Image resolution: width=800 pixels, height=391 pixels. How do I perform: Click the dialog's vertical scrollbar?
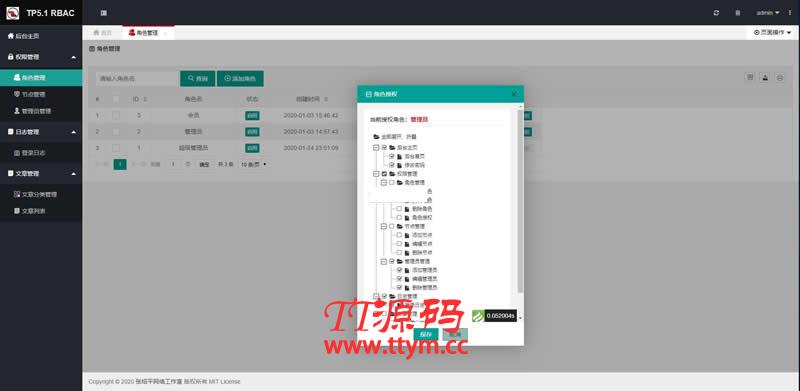pos(520,202)
